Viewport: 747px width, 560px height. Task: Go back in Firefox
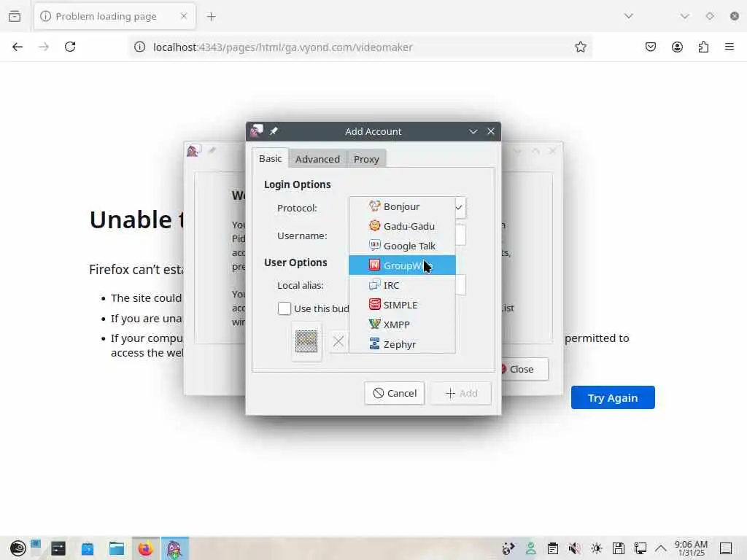(x=18, y=47)
